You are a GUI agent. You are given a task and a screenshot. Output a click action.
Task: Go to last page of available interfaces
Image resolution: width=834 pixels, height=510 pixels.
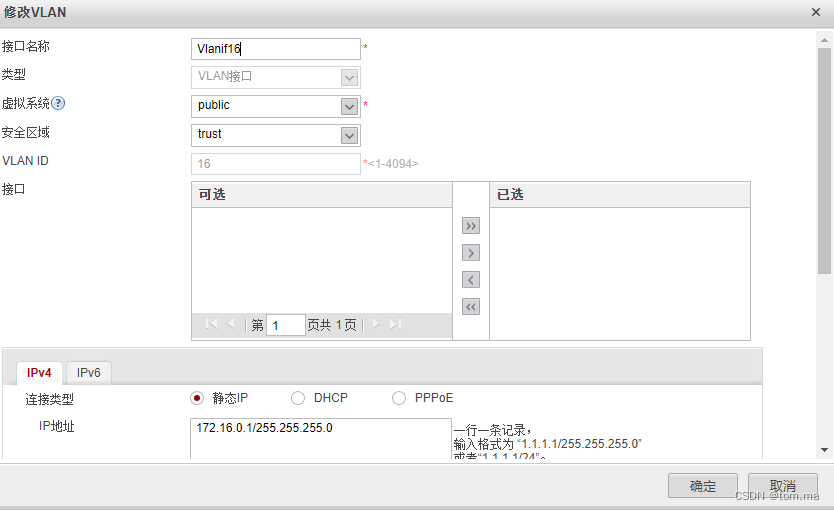pyautogui.click(x=395, y=324)
